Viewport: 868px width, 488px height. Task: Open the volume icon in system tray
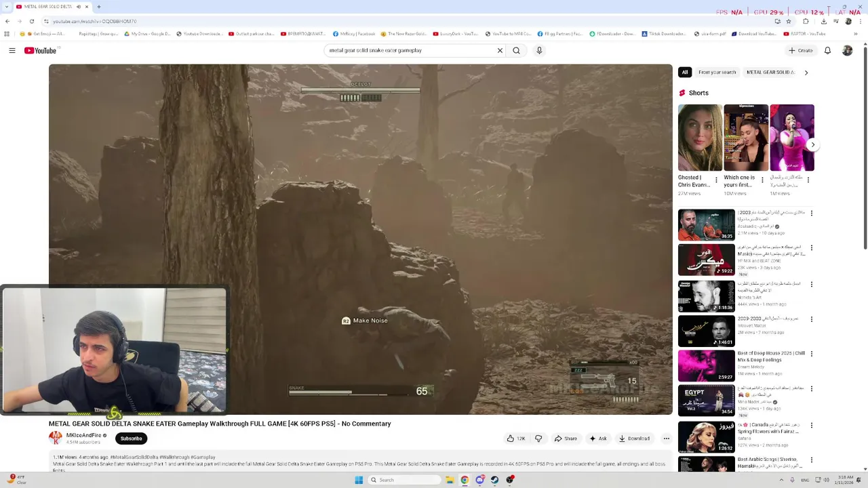(826, 480)
